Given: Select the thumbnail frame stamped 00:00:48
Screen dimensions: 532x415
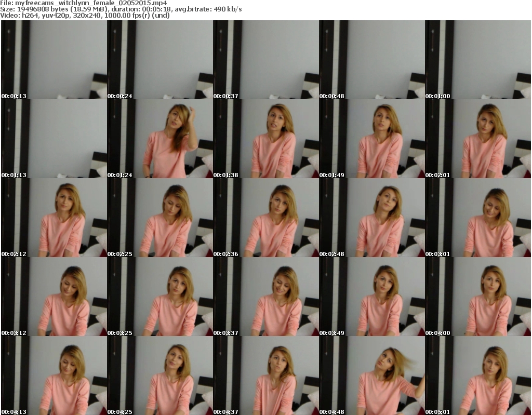Looking at the screenshot, I should 372,60.
